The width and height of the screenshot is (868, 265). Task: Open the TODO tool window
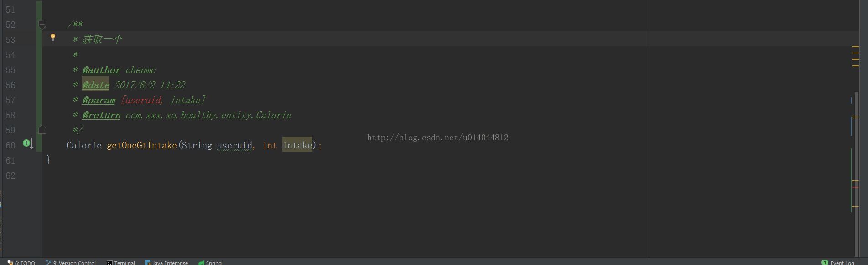click(x=21, y=262)
